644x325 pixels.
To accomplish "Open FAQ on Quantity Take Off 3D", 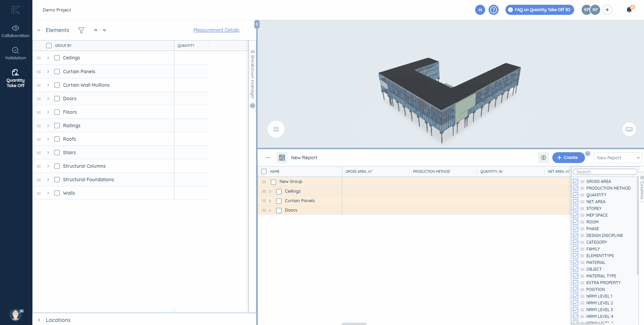I will (539, 10).
